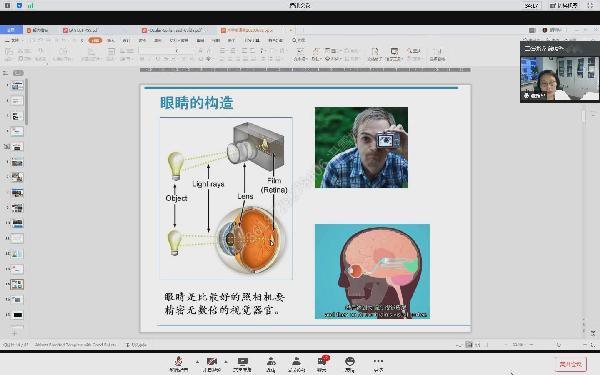Viewport: 600px width, 375px height.
Task: Click the red leave meeting button
Action: tap(571, 364)
